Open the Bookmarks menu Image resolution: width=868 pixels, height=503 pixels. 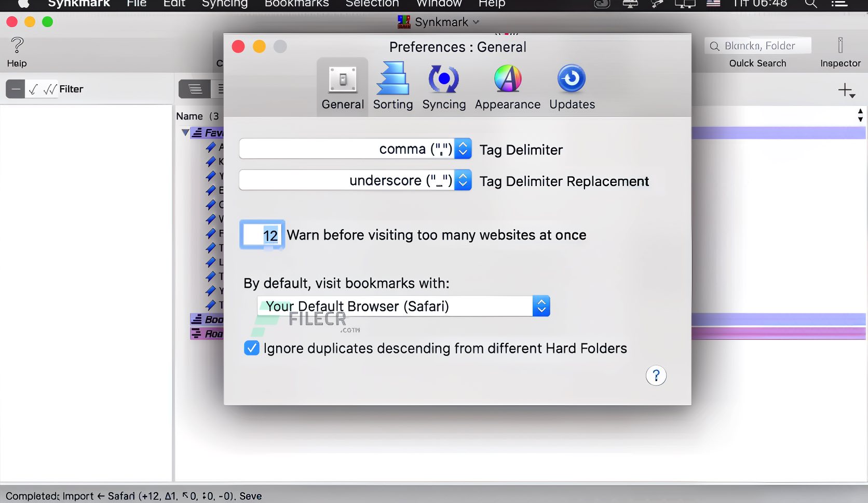coord(296,4)
